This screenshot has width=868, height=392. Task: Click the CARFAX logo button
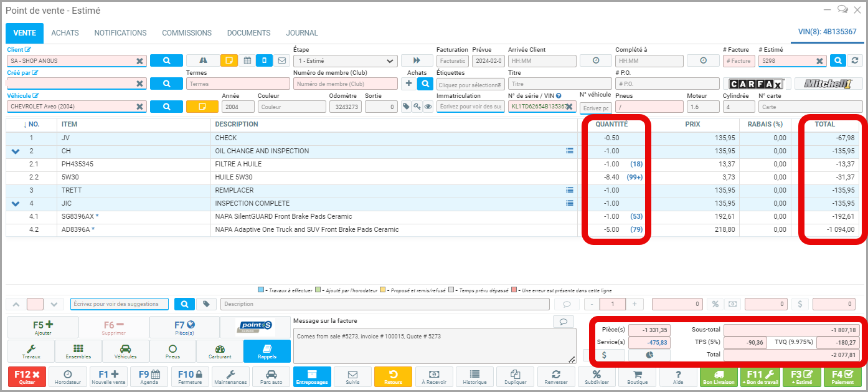(x=757, y=84)
